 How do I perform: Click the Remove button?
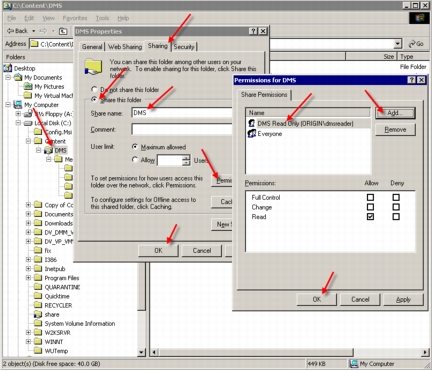click(x=395, y=129)
